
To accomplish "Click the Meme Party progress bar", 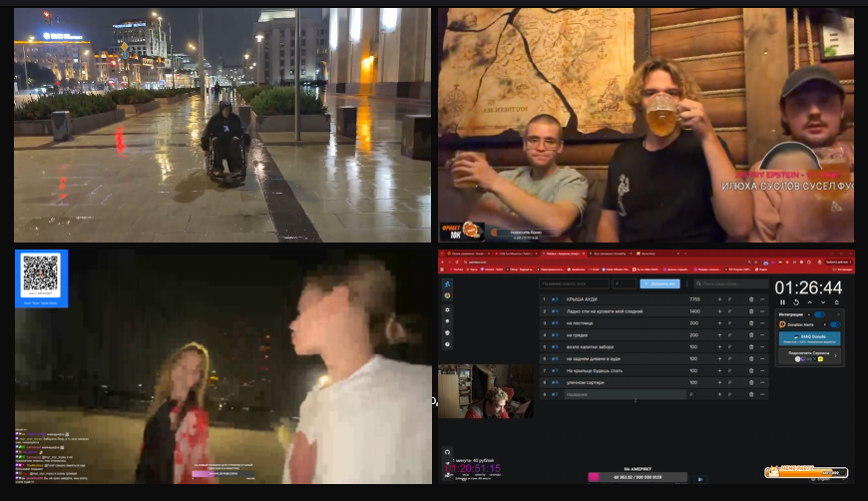I will tap(806, 472).
